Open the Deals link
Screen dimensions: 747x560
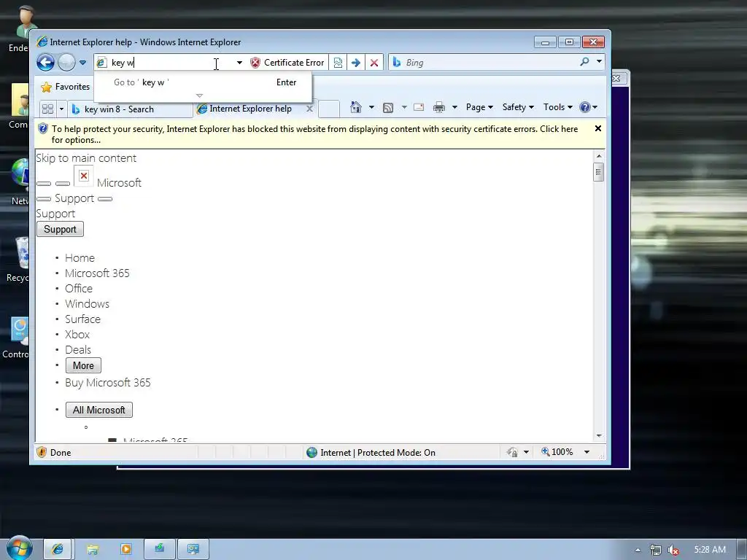click(77, 349)
